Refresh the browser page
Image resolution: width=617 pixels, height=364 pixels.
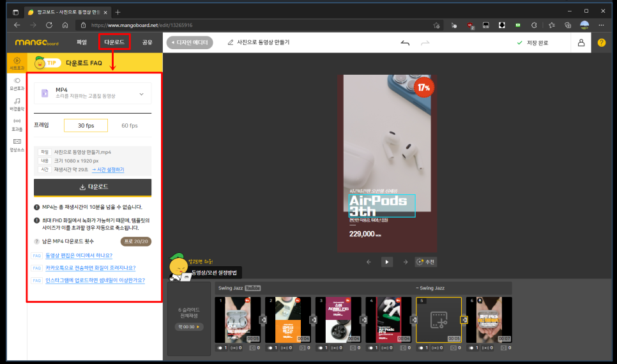[49, 25]
